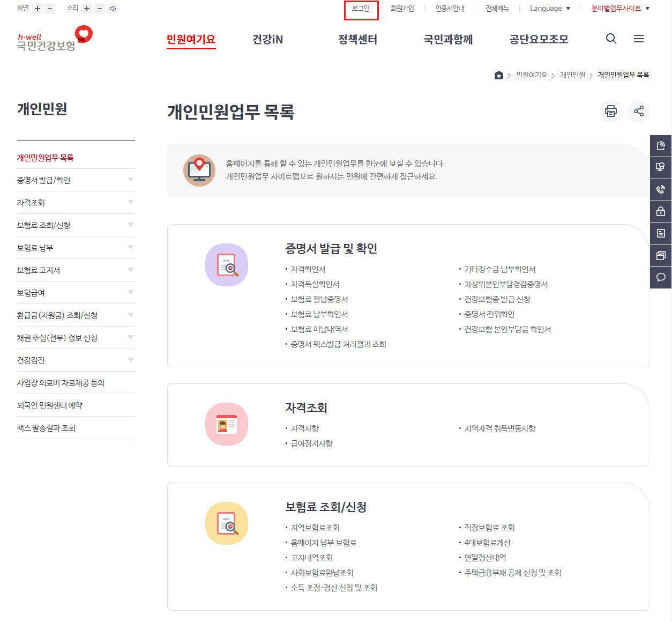Click 개인민원 in the breadcrumb
This screenshot has width=672, height=622.
[x=572, y=75]
